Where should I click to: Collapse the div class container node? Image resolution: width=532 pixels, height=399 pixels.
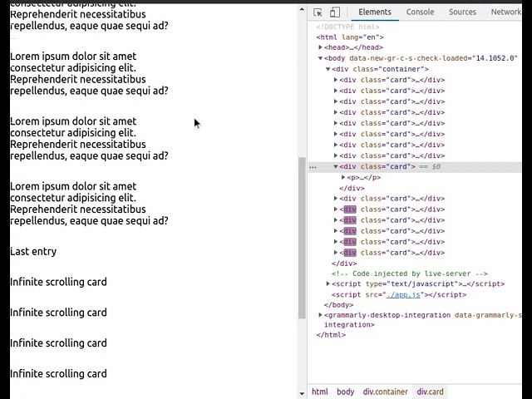328,69
